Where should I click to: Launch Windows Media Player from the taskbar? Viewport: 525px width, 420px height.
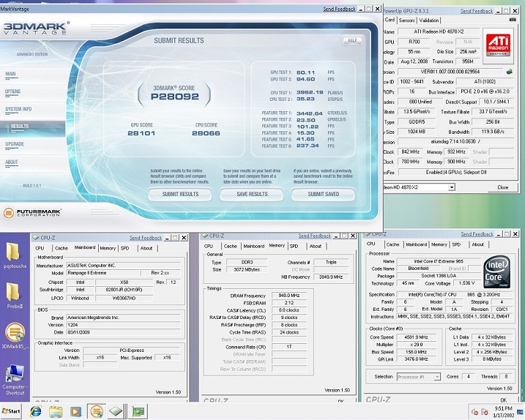[x=75, y=411]
